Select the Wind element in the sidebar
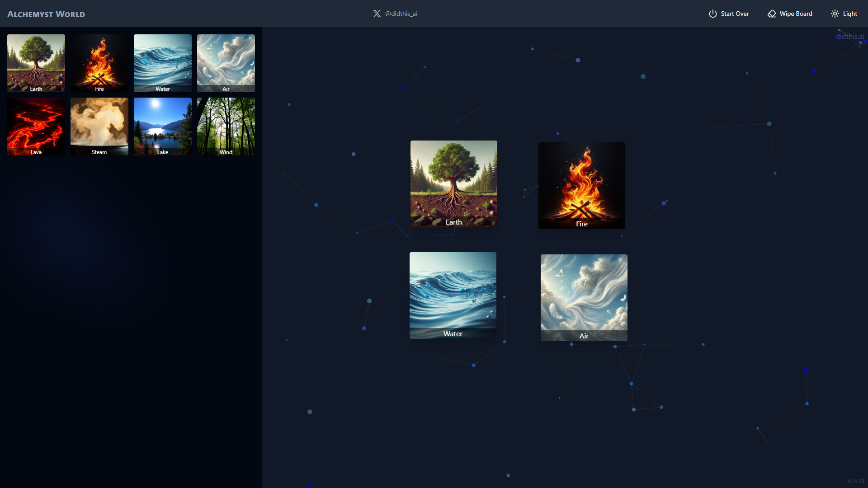This screenshot has width=868, height=488. coord(226,127)
